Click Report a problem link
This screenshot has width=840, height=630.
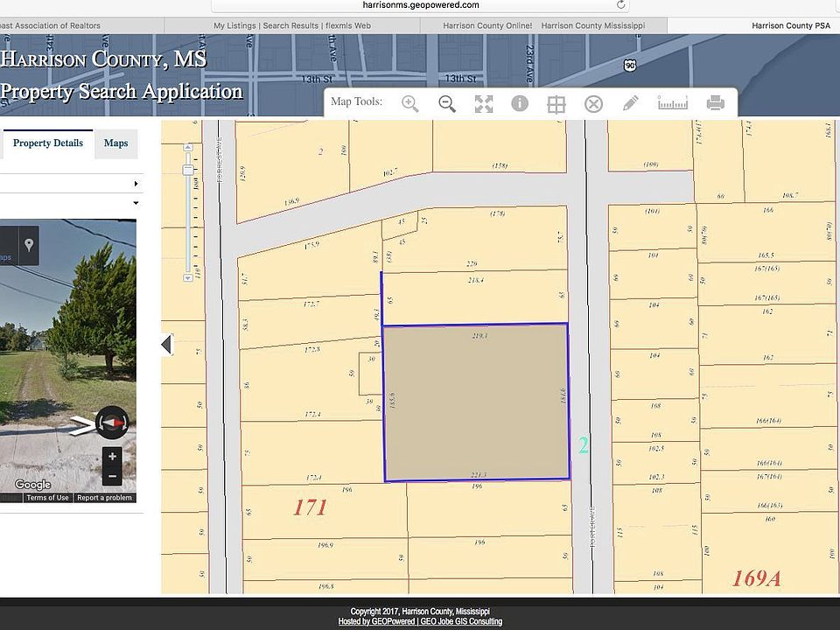104,498
